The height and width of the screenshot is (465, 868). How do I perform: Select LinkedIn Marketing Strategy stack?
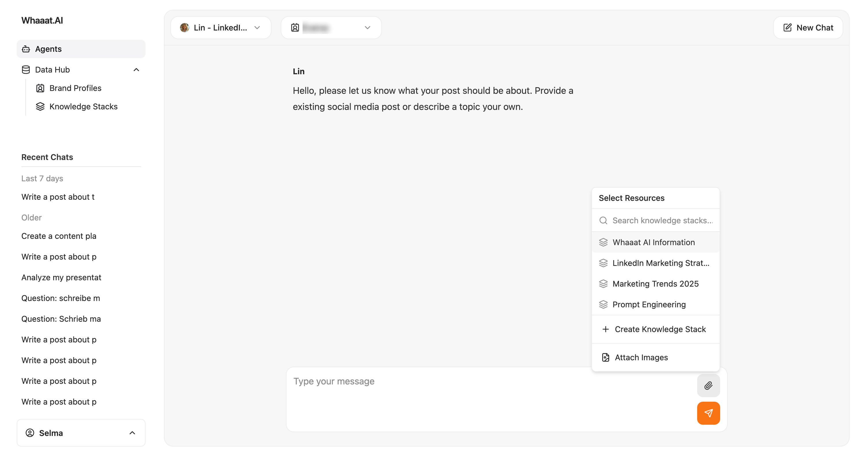(660, 263)
